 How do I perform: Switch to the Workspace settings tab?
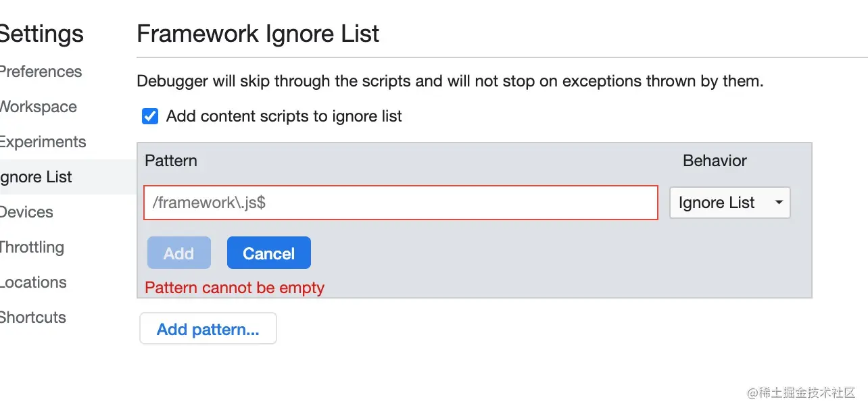point(38,107)
